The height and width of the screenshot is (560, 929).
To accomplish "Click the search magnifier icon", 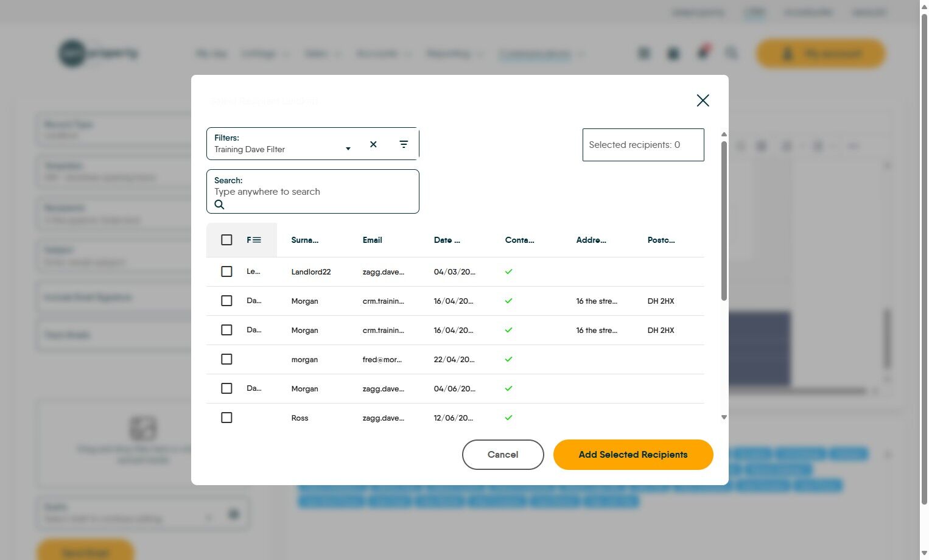I will coord(219,205).
